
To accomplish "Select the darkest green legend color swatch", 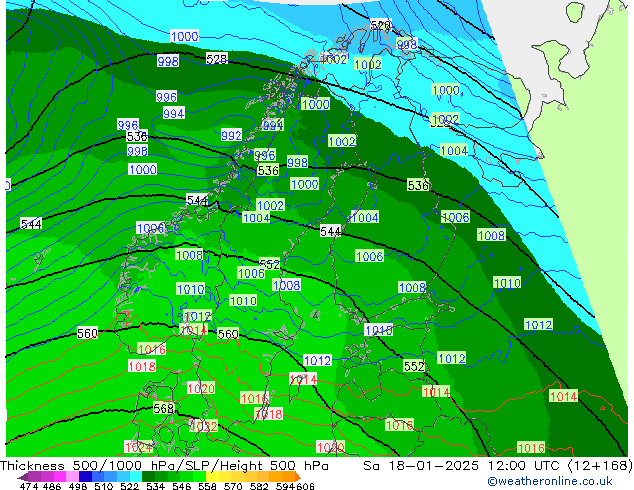I will 148,476.
